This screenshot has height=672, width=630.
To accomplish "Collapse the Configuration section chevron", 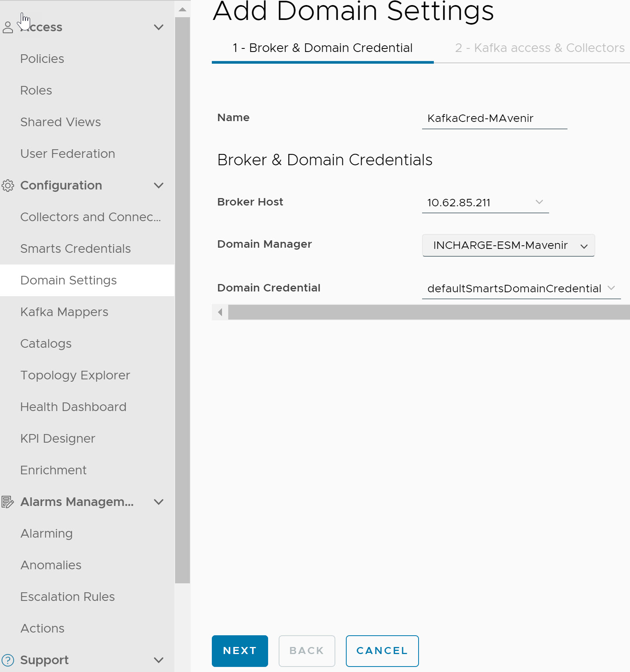I will pos(159,185).
